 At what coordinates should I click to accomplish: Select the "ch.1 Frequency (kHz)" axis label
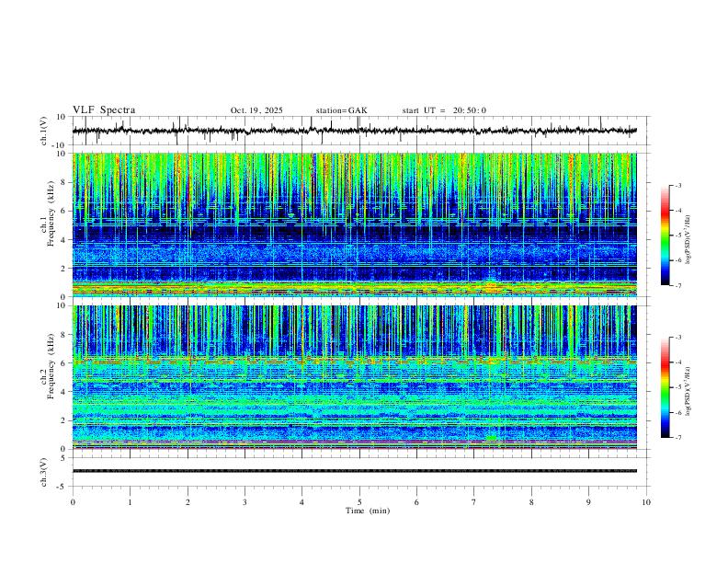pos(47,213)
